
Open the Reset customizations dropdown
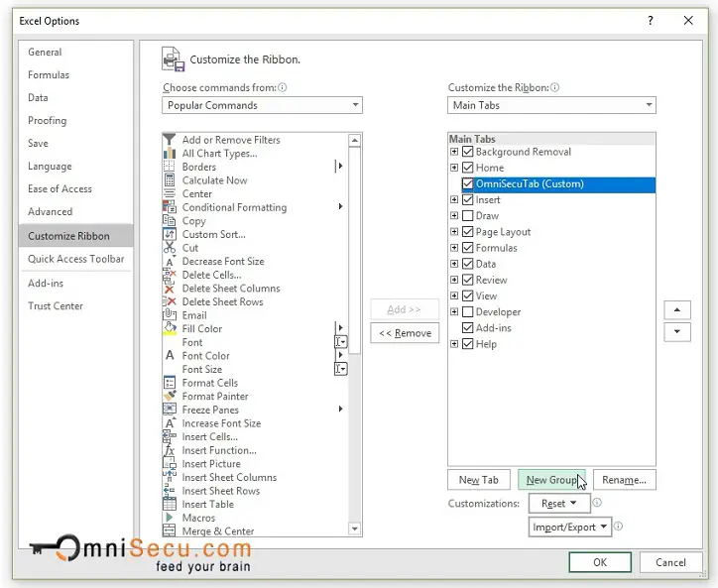559,504
